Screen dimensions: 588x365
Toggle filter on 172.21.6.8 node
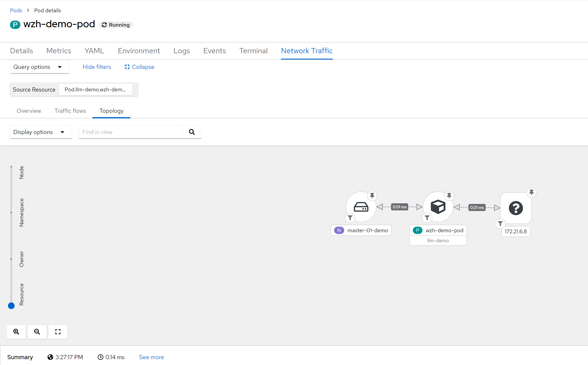tap(500, 224)
